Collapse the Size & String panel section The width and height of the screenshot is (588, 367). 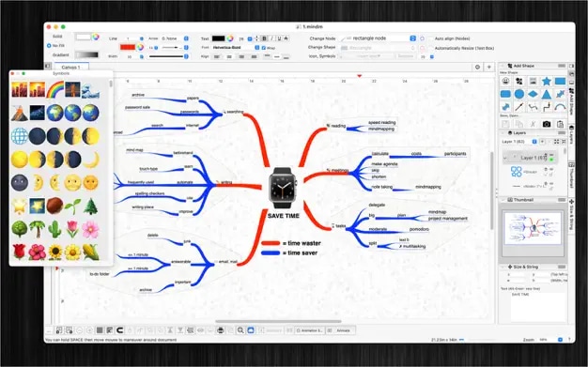(x=503, y=267)
